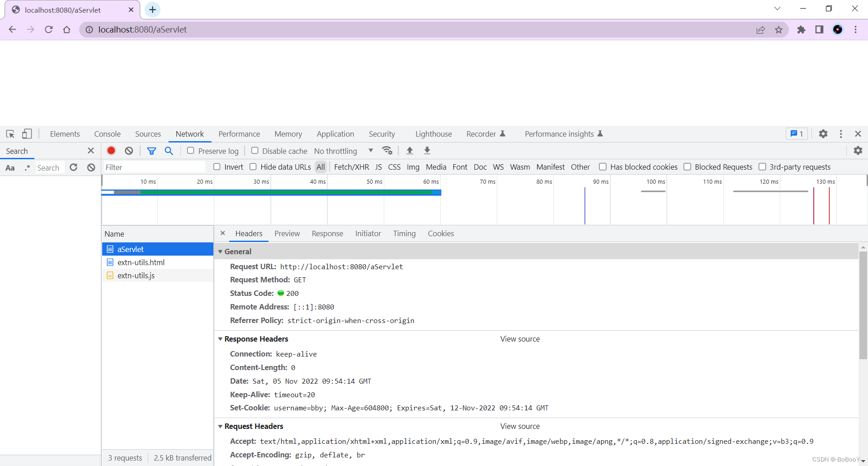Close the DevTools panel
Image resolution: width=868 pixels, height=466 pixels.
click(x=858, y=134)
